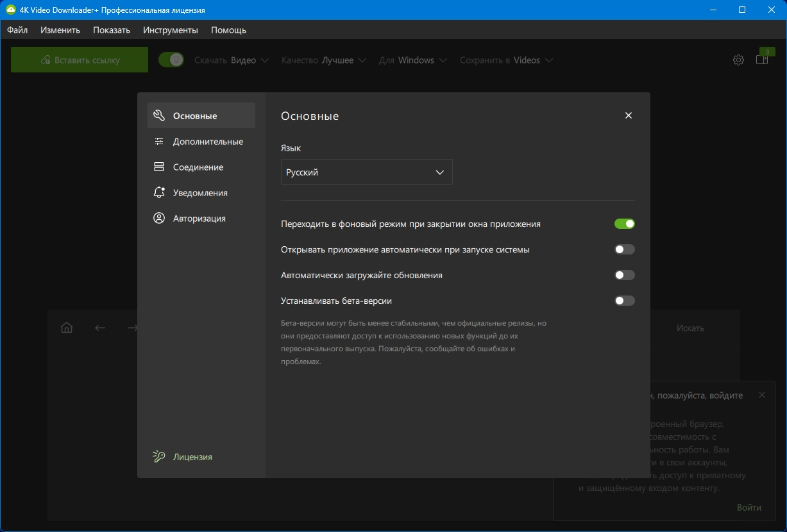Enable installing beta versions toggle
787x532 pixels.
(624, 301)
